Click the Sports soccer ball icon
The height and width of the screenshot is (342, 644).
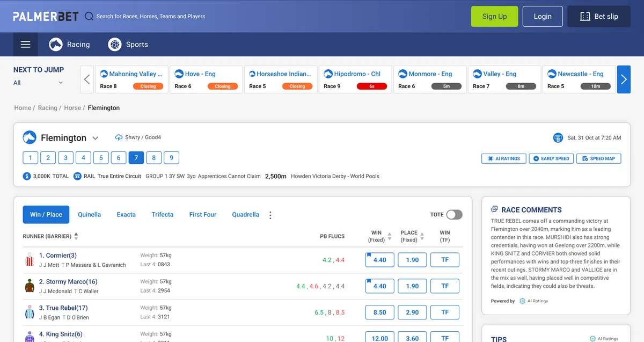[114, 45]
